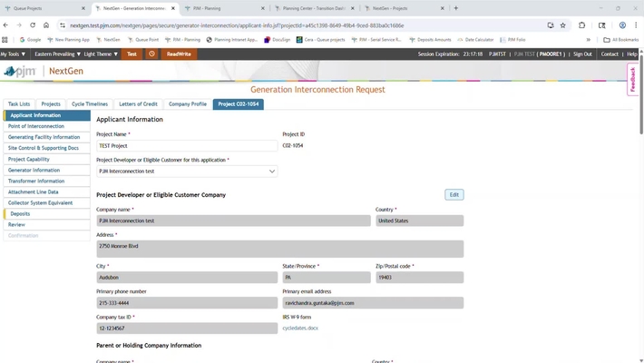The image size is (644, 363).
Task: Click the browser back arrow
Action: pos(7,25)
